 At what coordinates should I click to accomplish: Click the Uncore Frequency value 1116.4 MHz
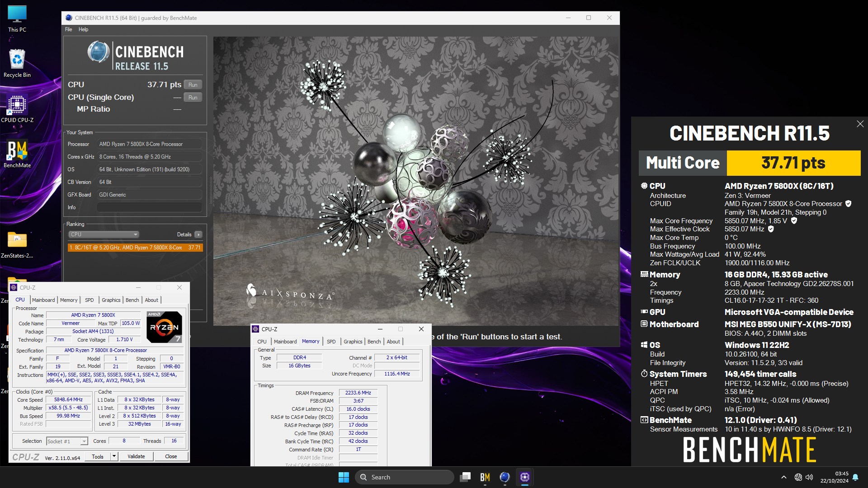(x=397, y=374)
